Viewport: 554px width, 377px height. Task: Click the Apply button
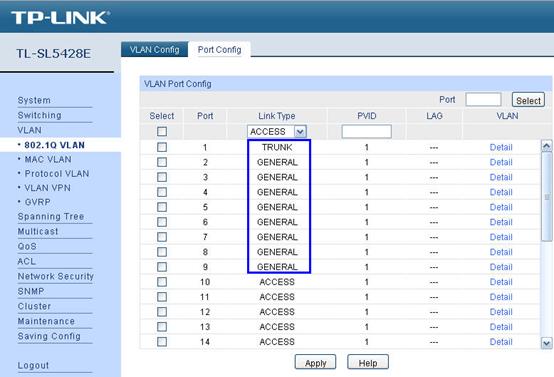tap(315, 363)
